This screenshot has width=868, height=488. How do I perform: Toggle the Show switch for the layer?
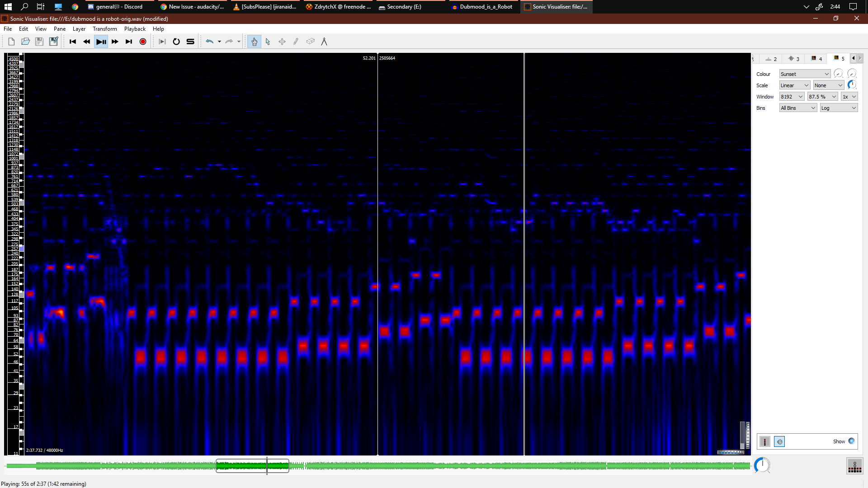pyautogui.click(x=851, y=441)
